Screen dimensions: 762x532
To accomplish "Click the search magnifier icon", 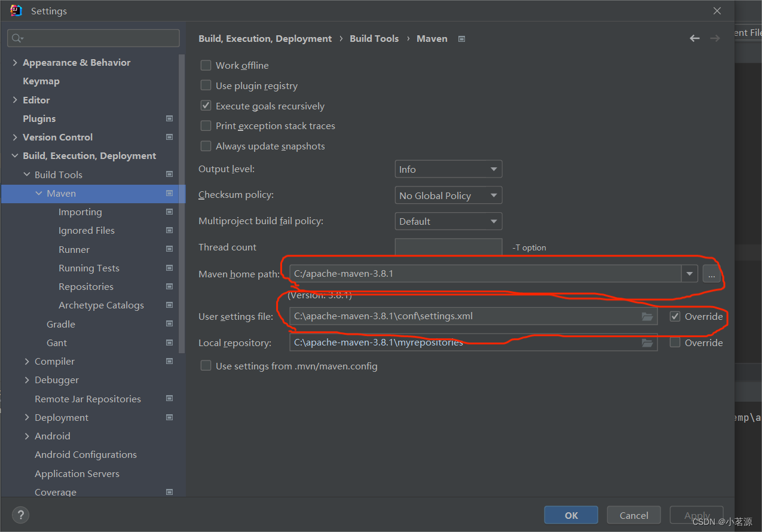I will click(x=17, y=38).
